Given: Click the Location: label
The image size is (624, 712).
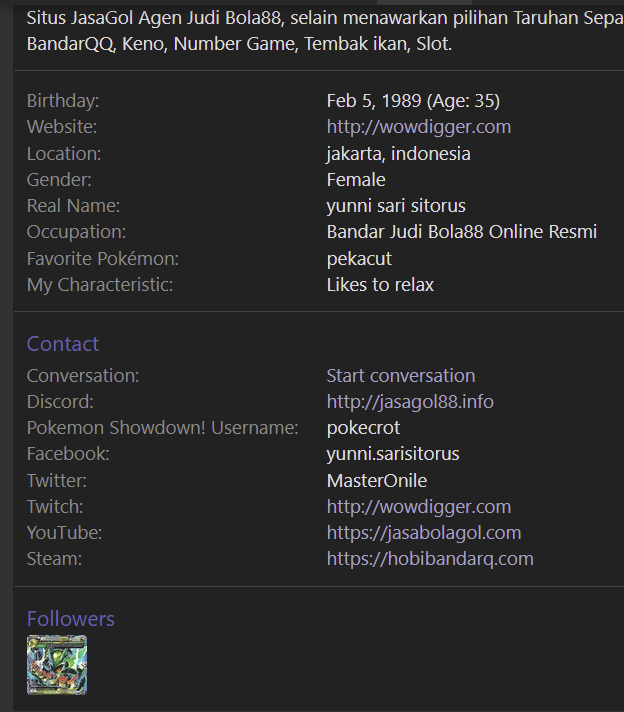Looking at the screenshot, I should point(64,153).
